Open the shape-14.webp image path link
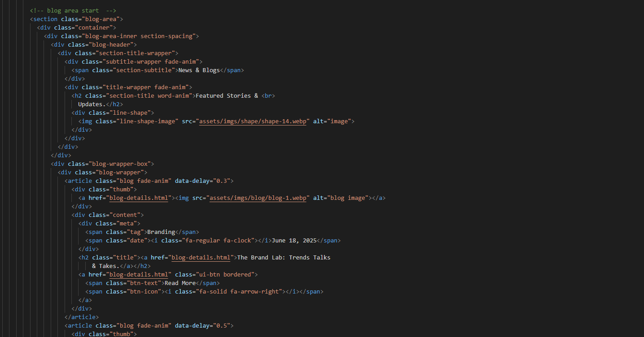The width and height of the screenshot is (644, 337). click(x=254, y=121)
